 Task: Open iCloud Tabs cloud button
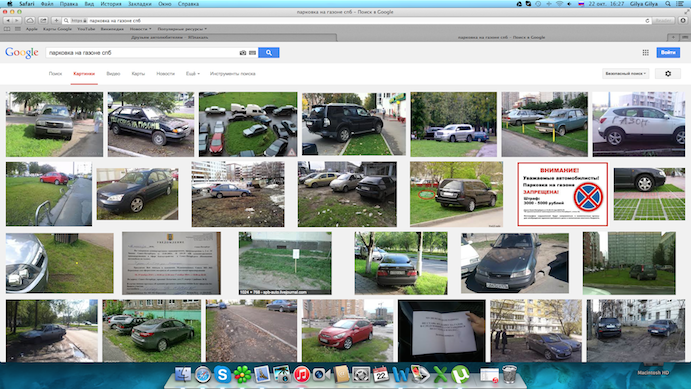(30, 21)
